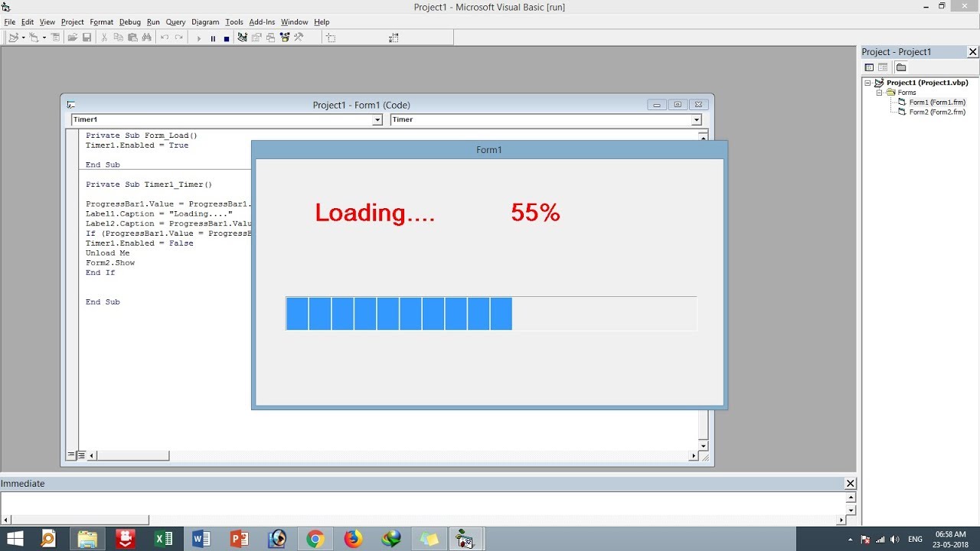
Task: Open PowerPoint from the taskbar
Action: click(239, 539)
